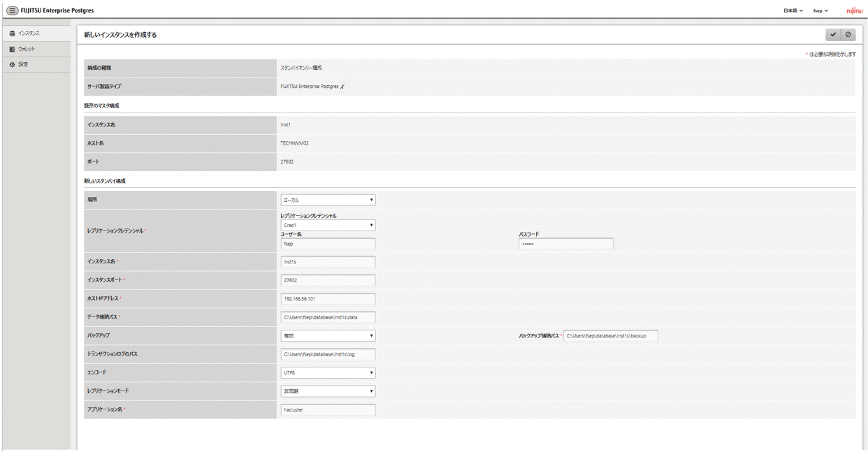Click the バックアップ格納パス field
This screenshot has width=868, height=452.
click(x=610, y=335)
